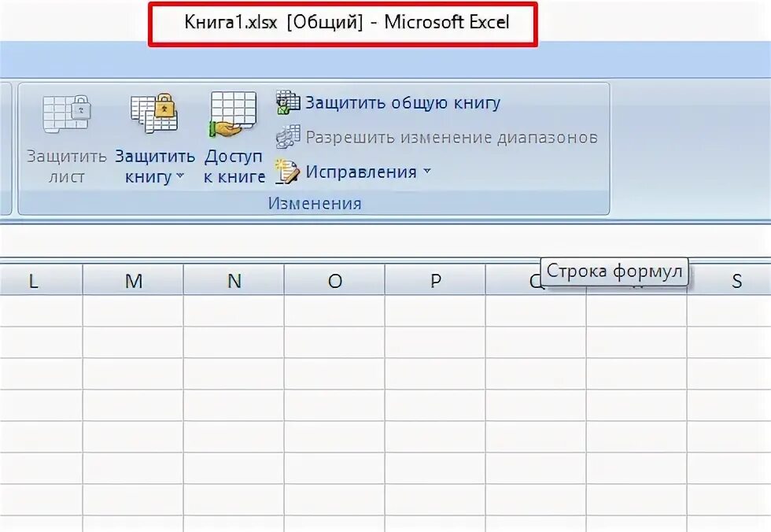Image resolution: width=771 pixels, height=532 pixels.
Task: Click the Защитить книгу padlock icon
Action: click(154, 113)
